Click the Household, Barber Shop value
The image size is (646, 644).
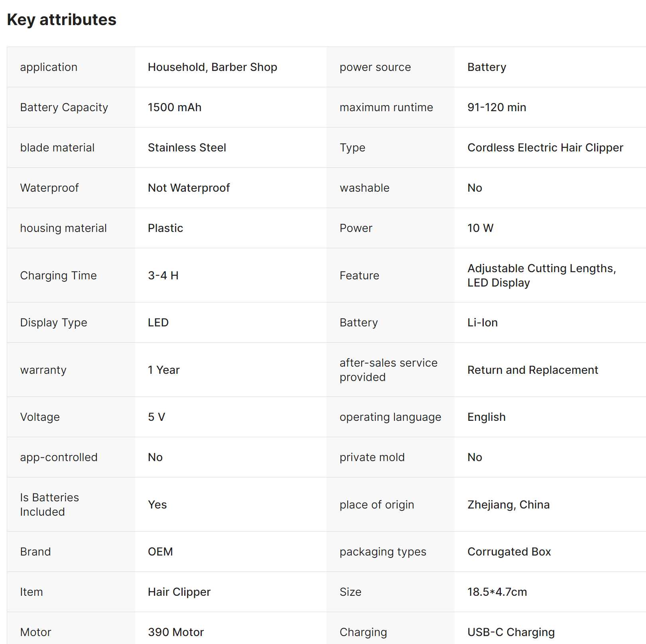(x=212, y=67)
